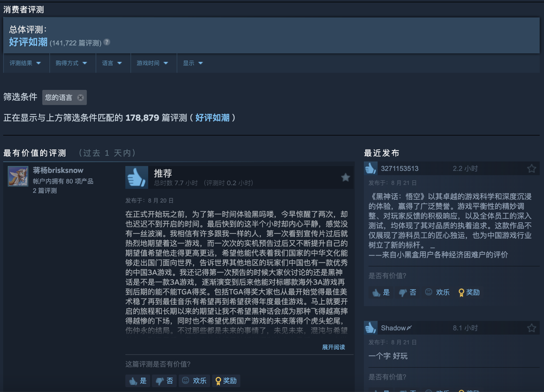This screenshot has width=544, height=392.
Task: Mark 蒋杨brisksnow's review as 欢乐
Action: coord(194,381)
